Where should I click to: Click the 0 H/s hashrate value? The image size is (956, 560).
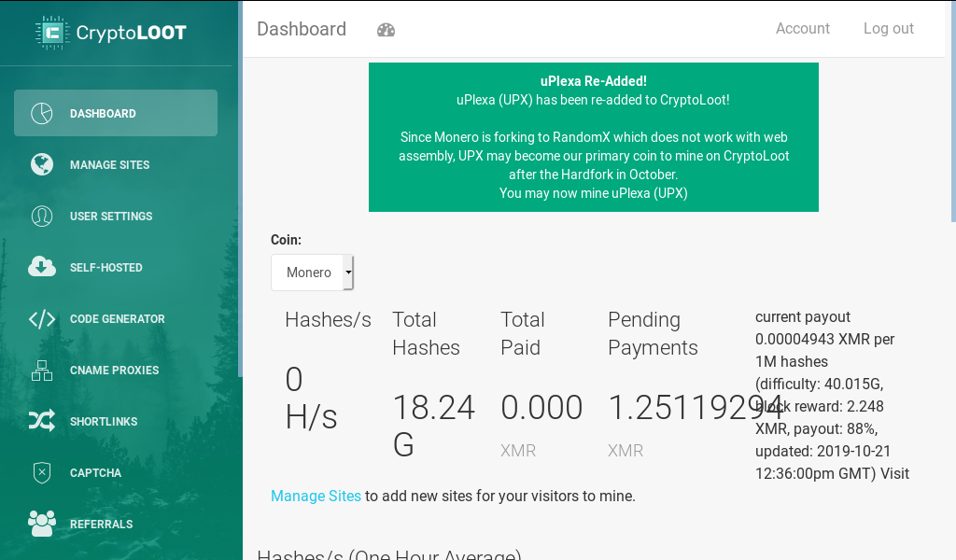(x=311, y=398)
